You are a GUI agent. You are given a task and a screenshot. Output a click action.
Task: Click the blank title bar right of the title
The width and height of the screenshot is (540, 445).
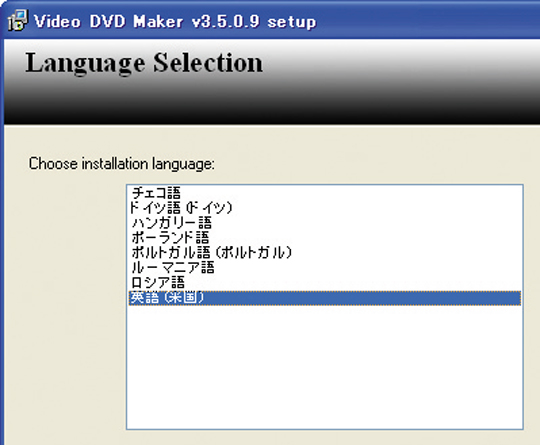(x=427, y=21)
